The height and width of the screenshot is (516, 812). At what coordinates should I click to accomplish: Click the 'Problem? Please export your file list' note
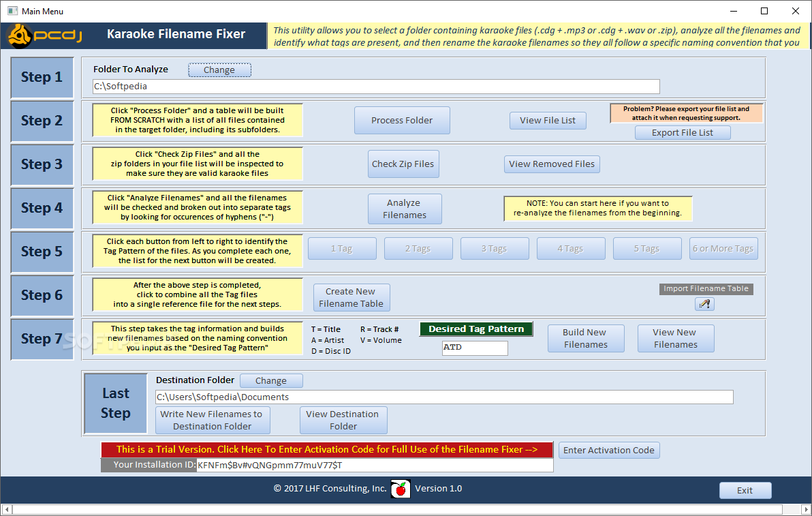[x=686, y=113]
